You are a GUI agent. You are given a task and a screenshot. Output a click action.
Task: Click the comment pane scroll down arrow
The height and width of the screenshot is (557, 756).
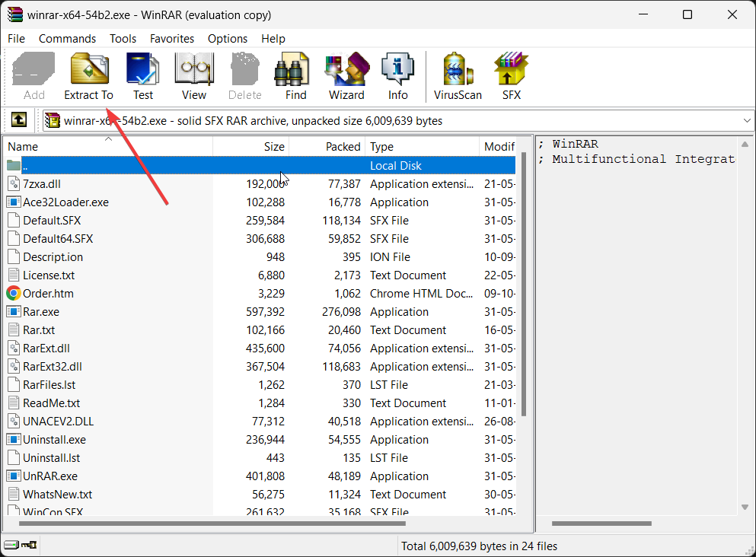pos(745,508)
